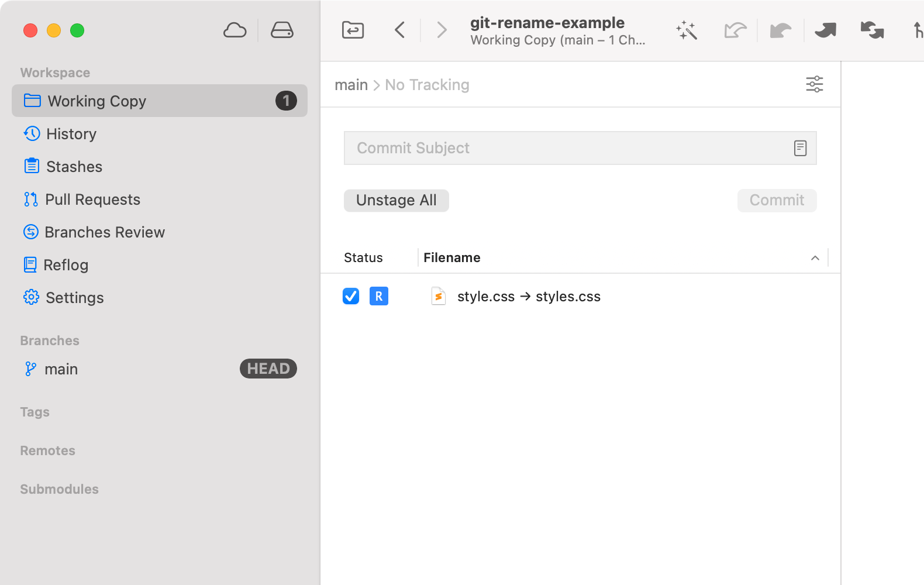Toggle Filename column sort order chevron
924x585 pixels.
815,258
